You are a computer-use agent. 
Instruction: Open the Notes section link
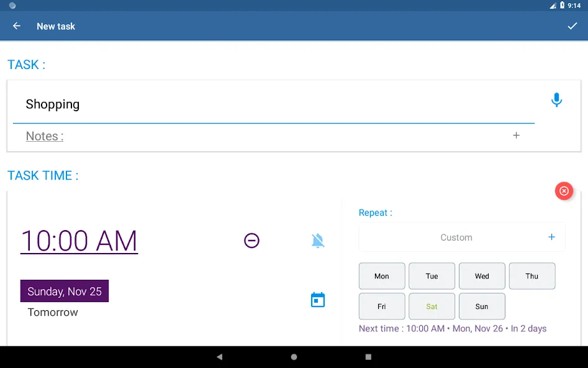(x=45, y=136)
